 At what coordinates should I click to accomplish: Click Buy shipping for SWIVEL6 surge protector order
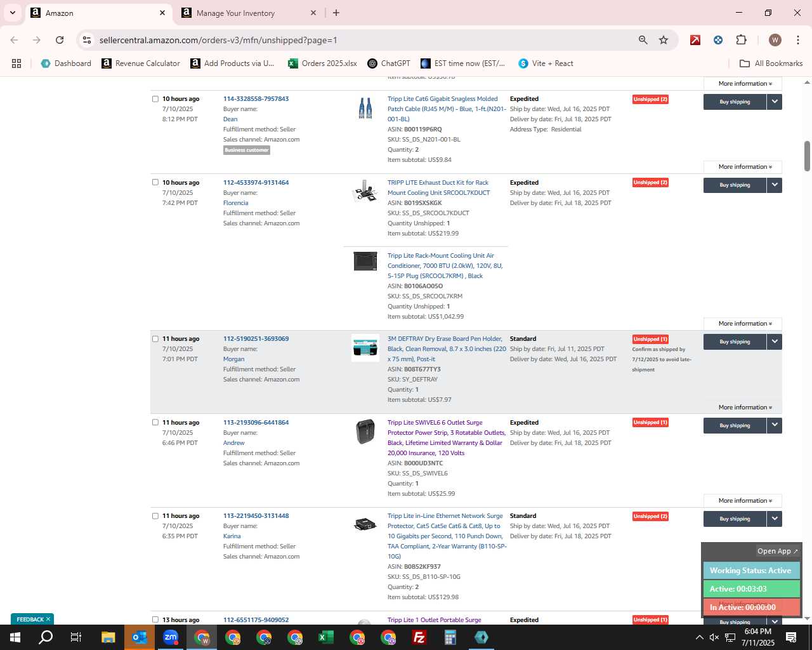[x=735, y=425]
